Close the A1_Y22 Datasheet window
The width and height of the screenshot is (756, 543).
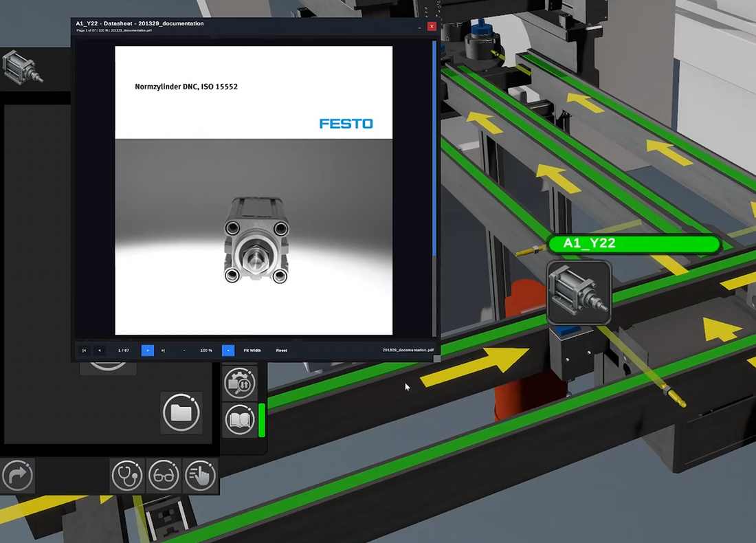pos(432,27)
